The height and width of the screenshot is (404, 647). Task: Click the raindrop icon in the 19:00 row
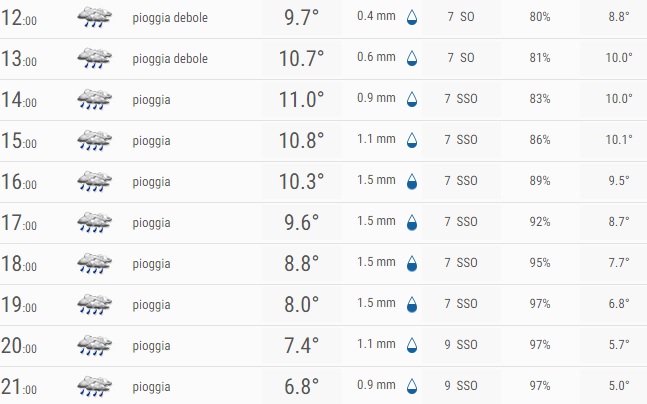pyautogui.click(x=412, y=305)
